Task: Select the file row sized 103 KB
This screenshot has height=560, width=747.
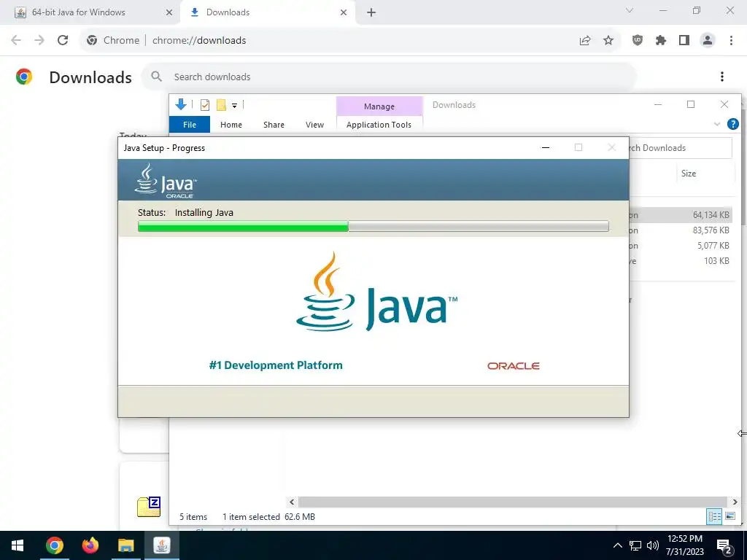Action: click(x=681, y=261)
